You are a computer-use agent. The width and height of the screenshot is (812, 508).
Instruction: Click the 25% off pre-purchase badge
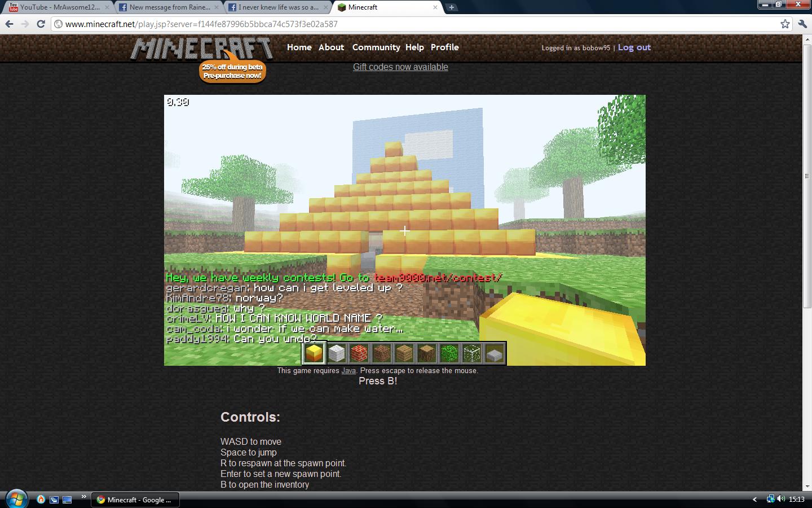pos(232,71)
